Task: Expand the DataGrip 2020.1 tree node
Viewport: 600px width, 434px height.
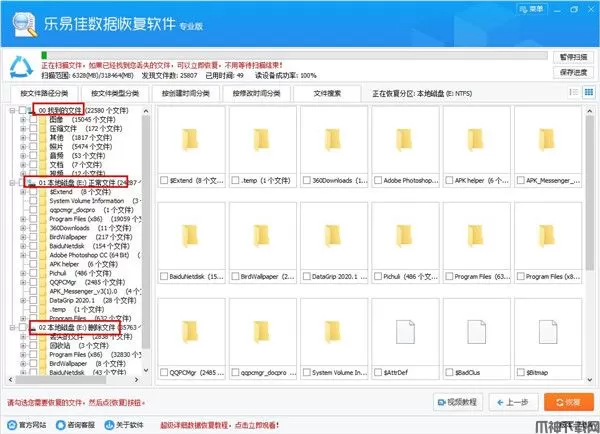Action: 23,300
